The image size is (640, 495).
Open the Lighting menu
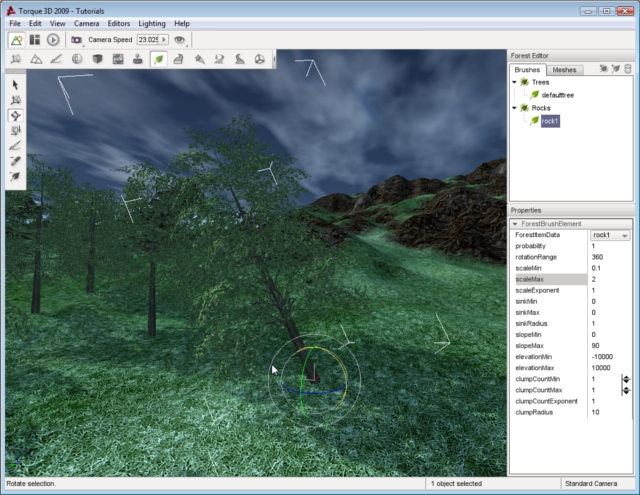coord(152,23)
